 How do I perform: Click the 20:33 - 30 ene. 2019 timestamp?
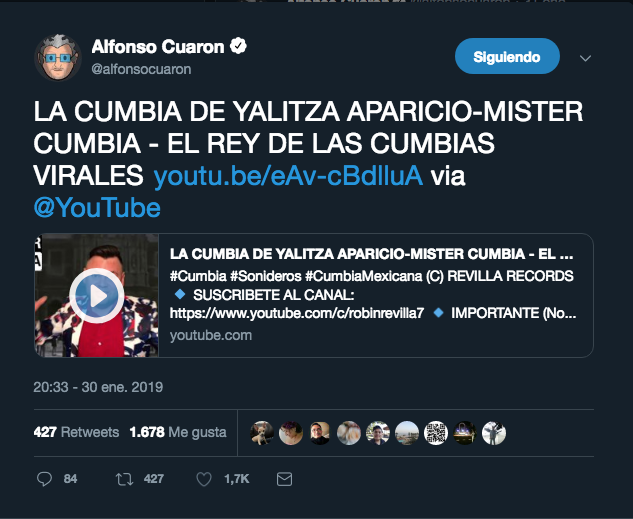(x=98, y=387)
